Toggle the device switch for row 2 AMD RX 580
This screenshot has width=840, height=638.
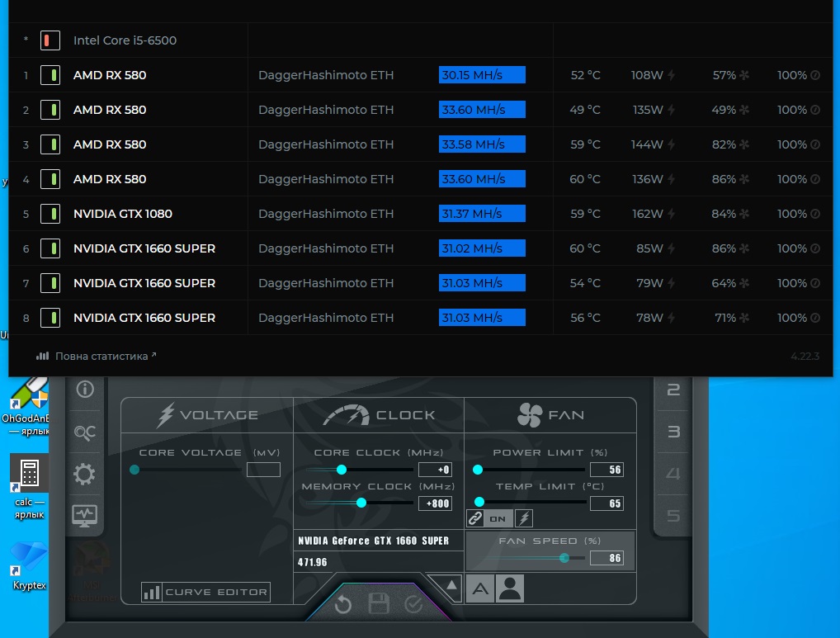pyautogui.click(x=50, y=110)
